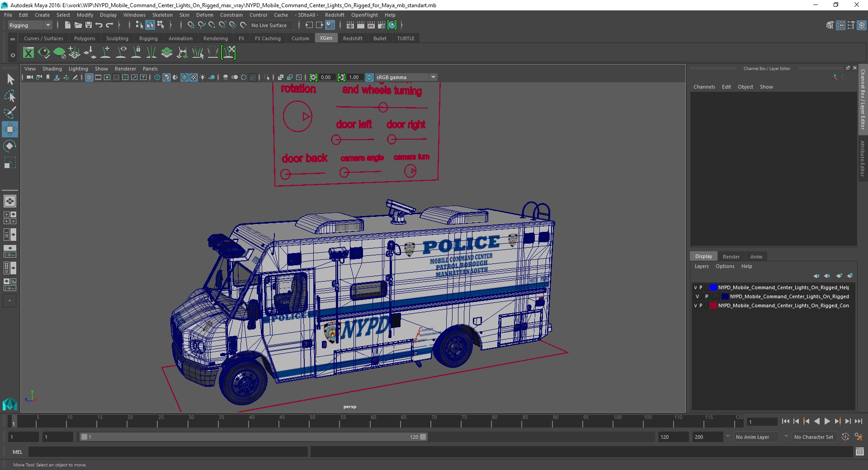Play the animation backwards
Screen dimensions: 868x470
point(816,421)
